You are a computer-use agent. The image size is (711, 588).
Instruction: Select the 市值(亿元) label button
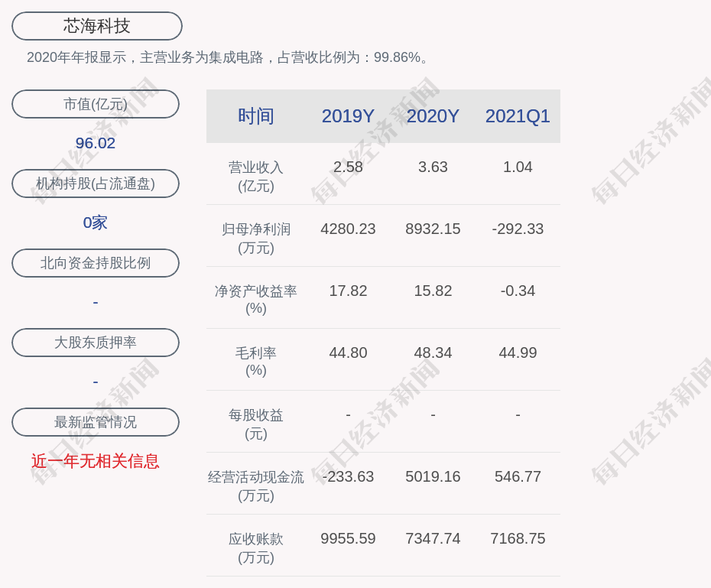(96, 104)
